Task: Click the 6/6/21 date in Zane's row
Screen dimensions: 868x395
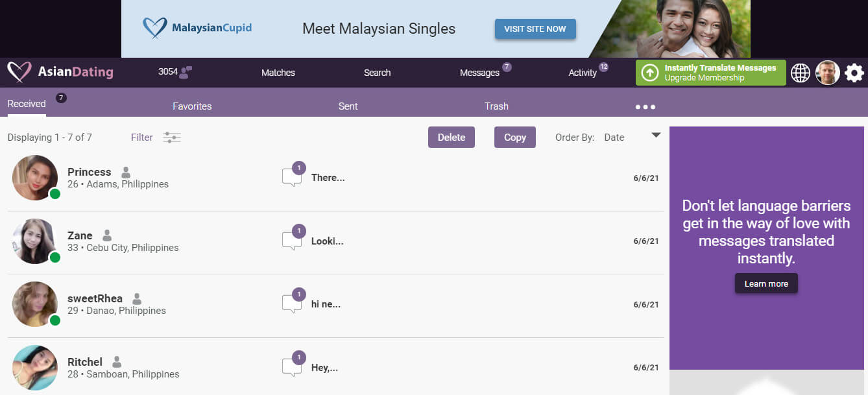Action: [x=646, y=241]
